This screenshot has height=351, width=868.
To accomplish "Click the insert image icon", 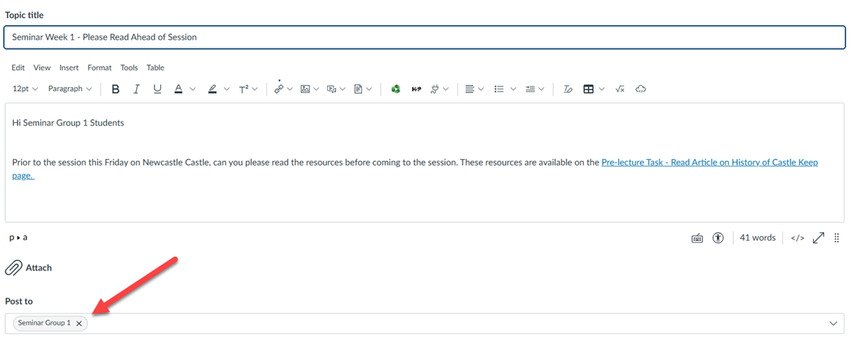I will click(x=305, y=89).
